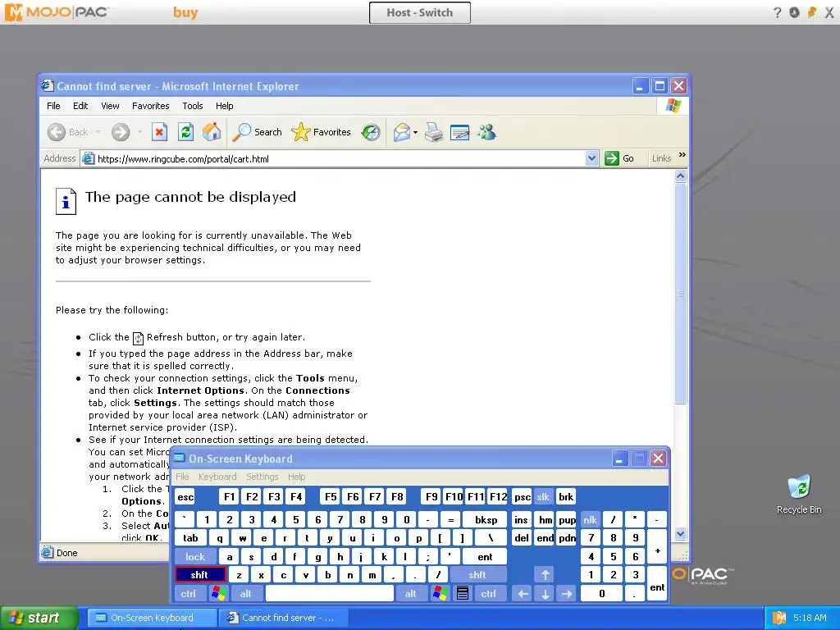Image resolution: width=840 pixels, height=630 pixels.
Task: Open the IE Favorites menu
Action: [x=151, y=106]
